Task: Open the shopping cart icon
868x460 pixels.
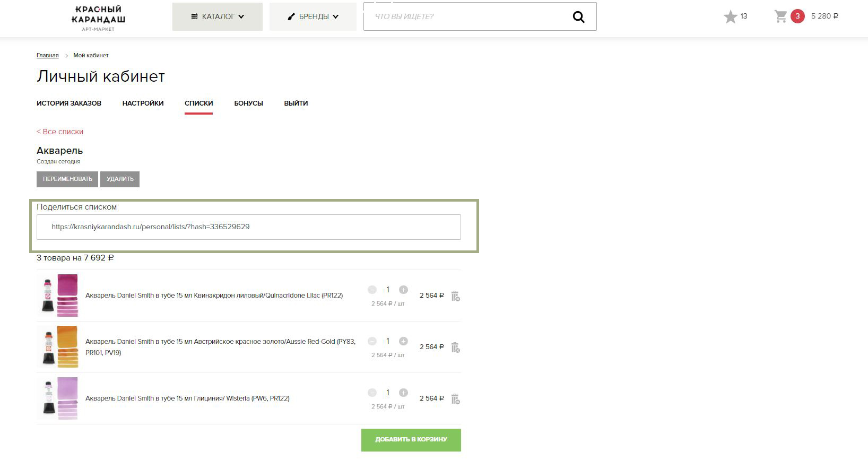Action: 781,16
